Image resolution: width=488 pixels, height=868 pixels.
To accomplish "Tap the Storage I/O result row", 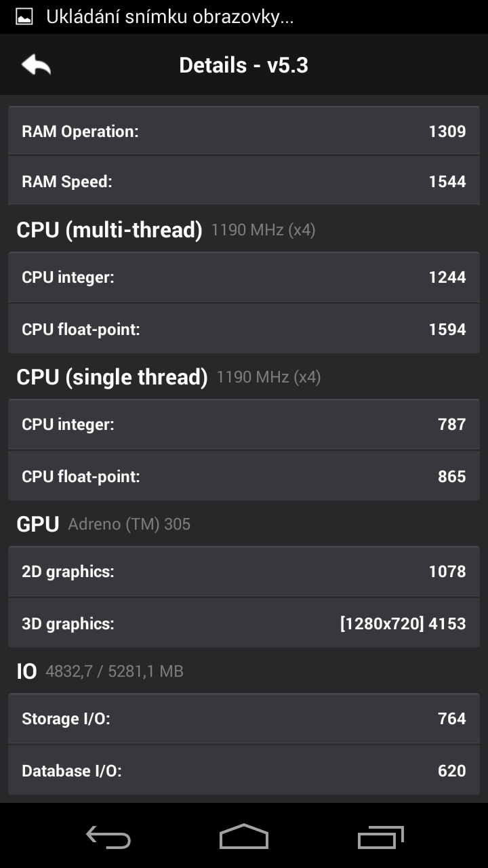I will tap(244, 718).
